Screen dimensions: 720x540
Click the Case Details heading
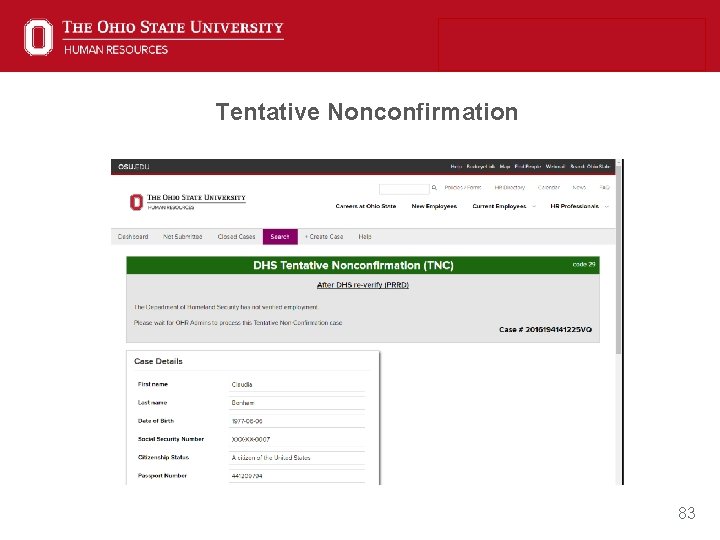tap(158, 361)
